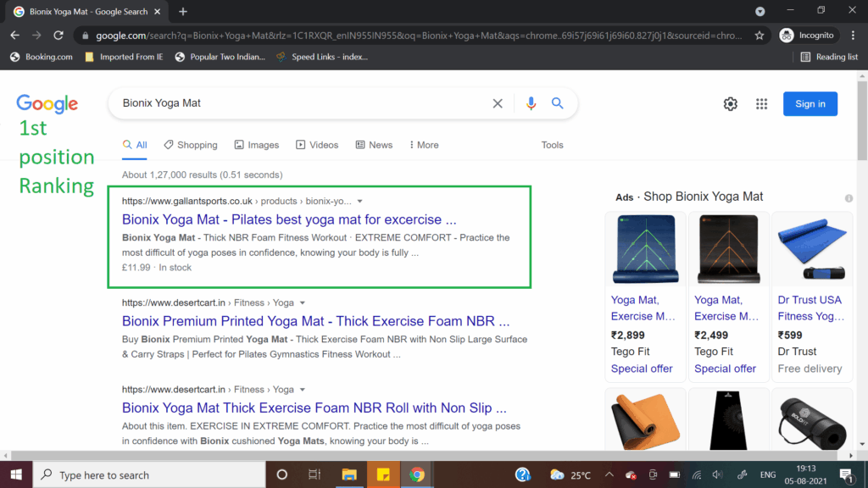The height and width of the screenshot is (488, 868).
Task: View site information via the lock icon
Action: (85, 36)
